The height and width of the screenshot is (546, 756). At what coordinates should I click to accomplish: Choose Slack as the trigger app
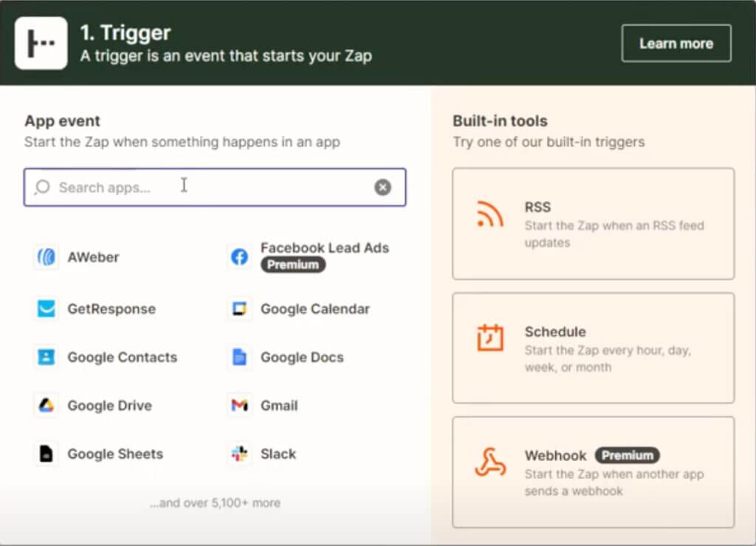(x=238, y=454)
